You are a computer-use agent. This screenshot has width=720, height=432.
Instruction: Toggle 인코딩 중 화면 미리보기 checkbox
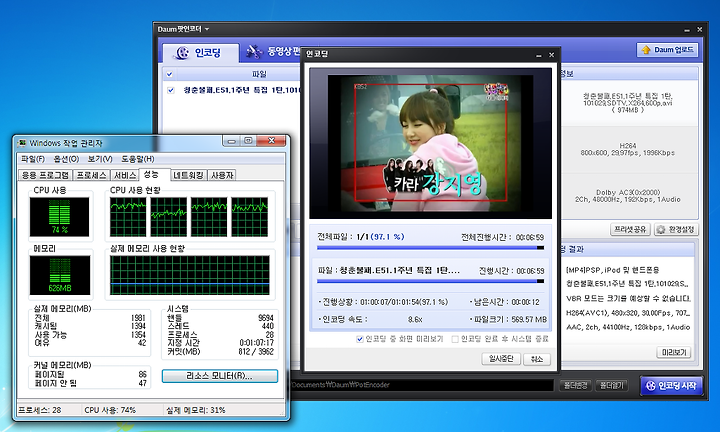coord(360,339)
